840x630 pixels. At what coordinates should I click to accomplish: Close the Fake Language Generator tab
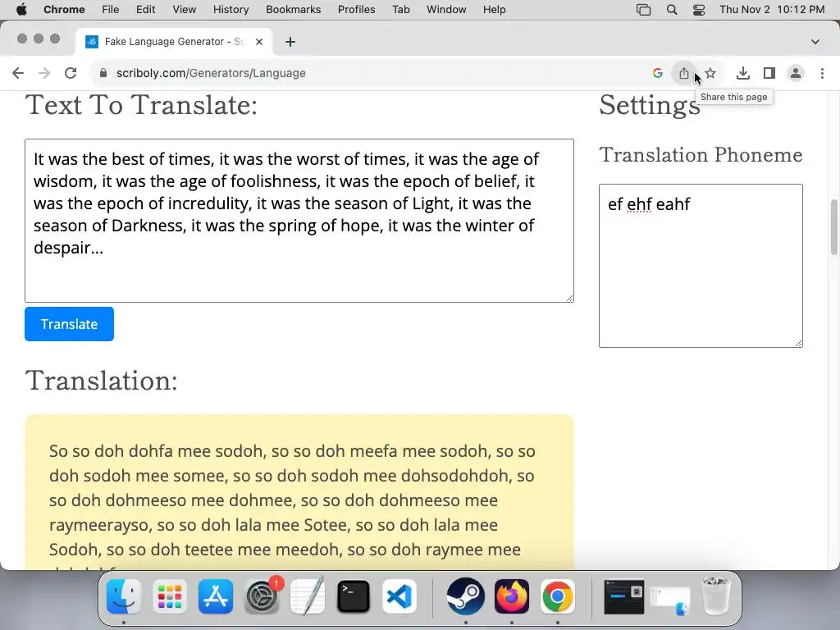[258, 42]
